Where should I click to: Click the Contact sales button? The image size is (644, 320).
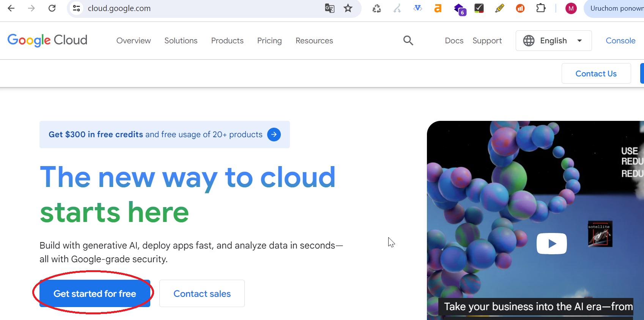click(202, 293)
